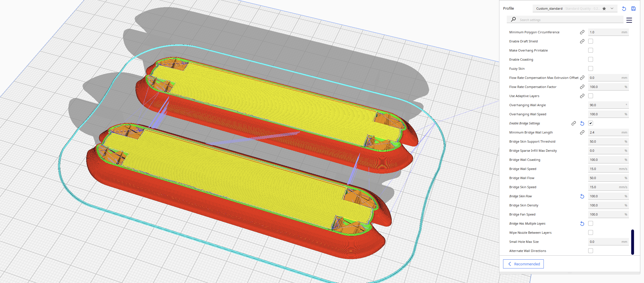The height and width of the screenshot is (283, 644).
Task: Open the setting visibility hamburger menu
Action: tap(629, 20)
